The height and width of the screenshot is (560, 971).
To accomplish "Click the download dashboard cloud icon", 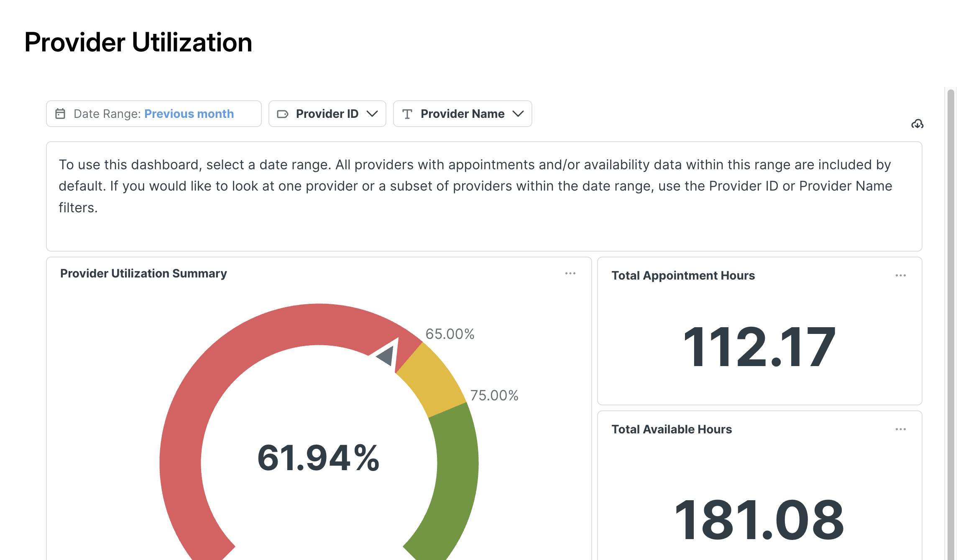I will pyautogui.click(x=917, y=124).
